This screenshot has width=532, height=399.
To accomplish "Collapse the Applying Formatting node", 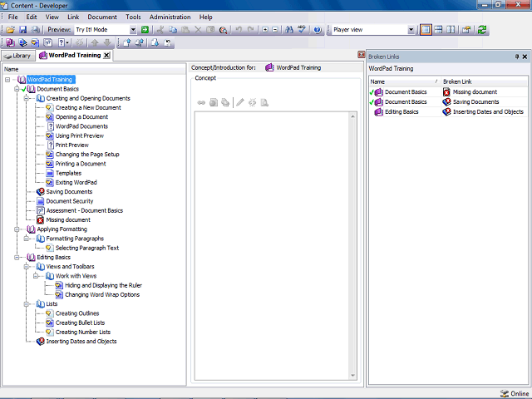I will tap(17, 229).
